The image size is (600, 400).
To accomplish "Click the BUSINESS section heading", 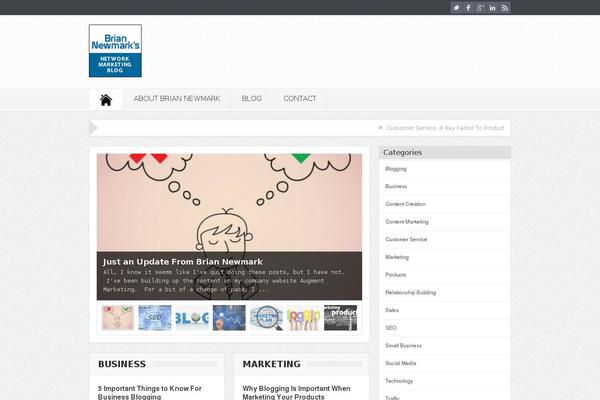I will click(122, 364).
